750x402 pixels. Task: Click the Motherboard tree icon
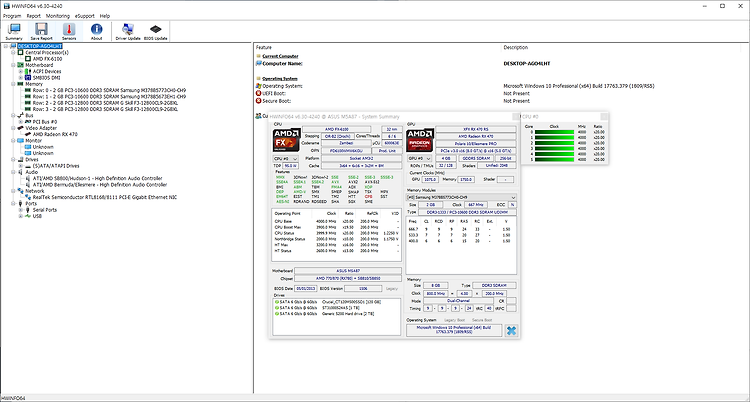(x=21, y=65)
